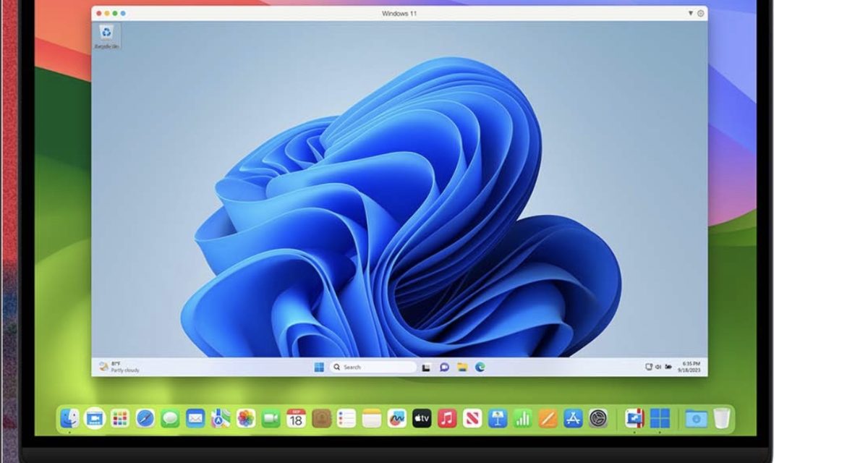The image size is (868, 463).
Task: Expand the Parallels window dropdown arrow
Action: pyautogui.click(x=690, y=14)
